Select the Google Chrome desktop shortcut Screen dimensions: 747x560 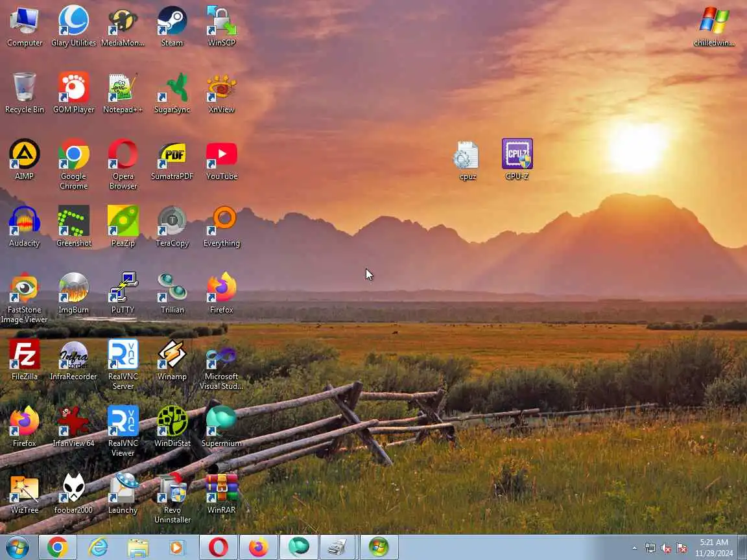tap(73, 165)
